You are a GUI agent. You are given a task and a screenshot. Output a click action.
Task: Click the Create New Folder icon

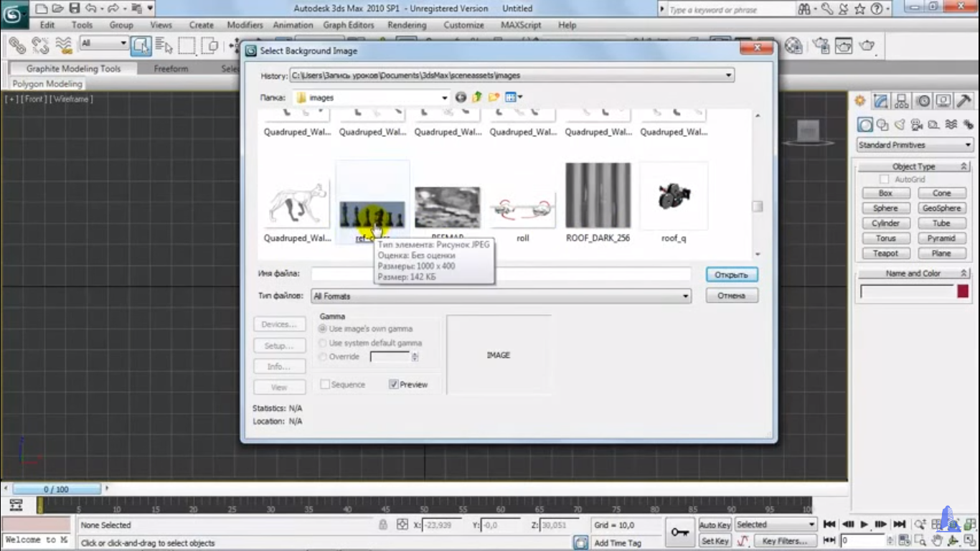pyautogui.click(x=494, y=98)
